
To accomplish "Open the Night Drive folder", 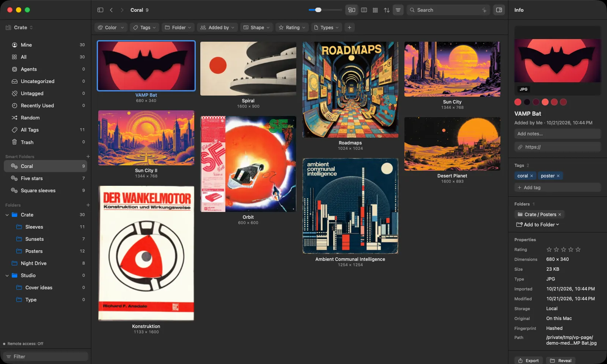I will [46, 263].
